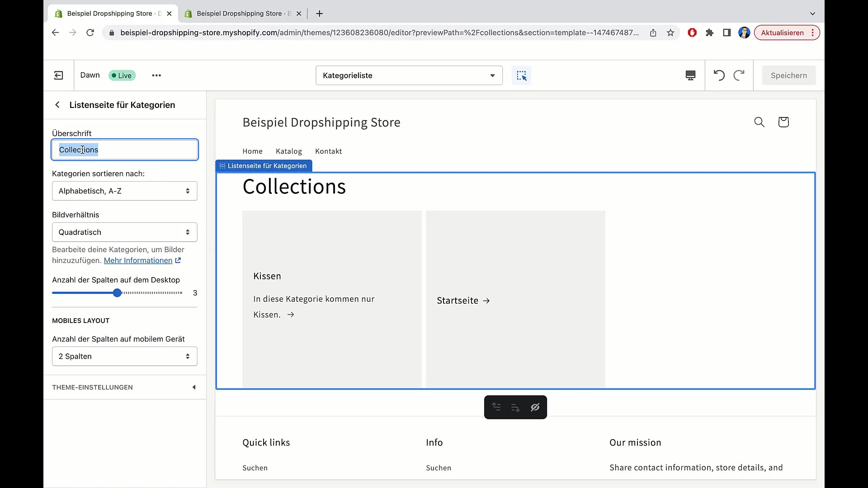Open the three-dots theme actions menu
Screen dimensions: 868x488
(156, 75)
